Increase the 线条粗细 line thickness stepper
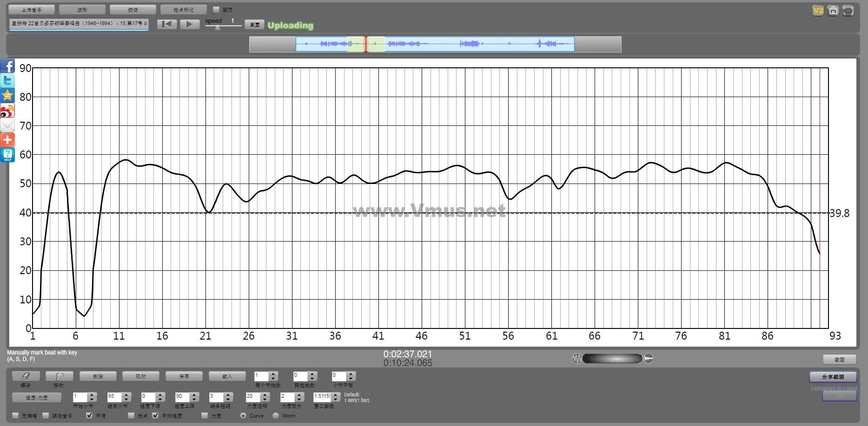This screenshot has width=868, height=426. (x=228, y=395)
